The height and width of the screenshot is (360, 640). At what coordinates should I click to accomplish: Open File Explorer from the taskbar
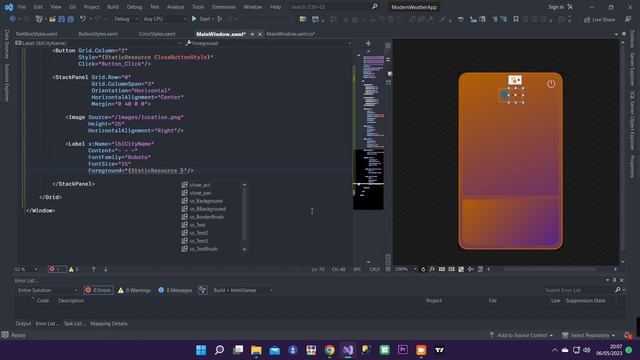tap(256, 350)
